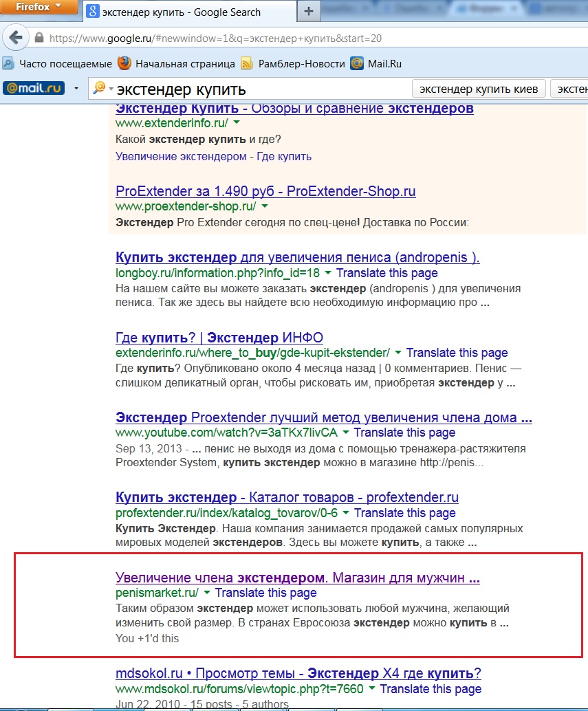588x711 pixels.
Task: Translate the extenderinfo.ru where_to_buy page
Action: pyautogui.click(x=457, y=353)
